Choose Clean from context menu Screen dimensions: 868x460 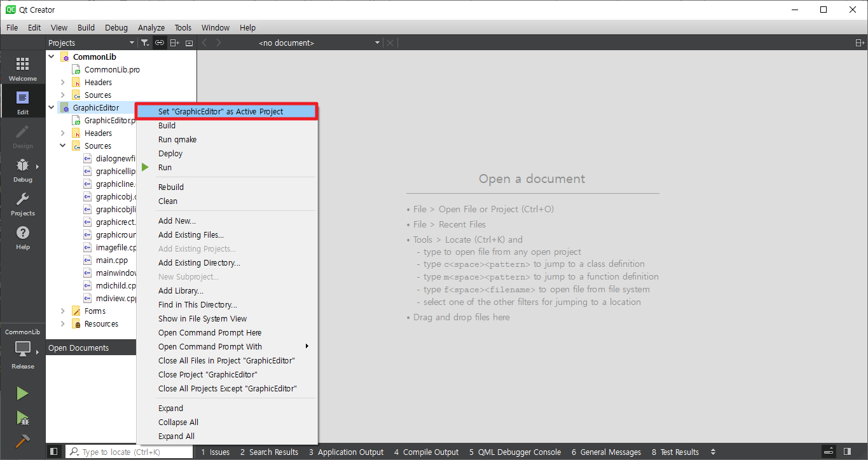(227, 201)
